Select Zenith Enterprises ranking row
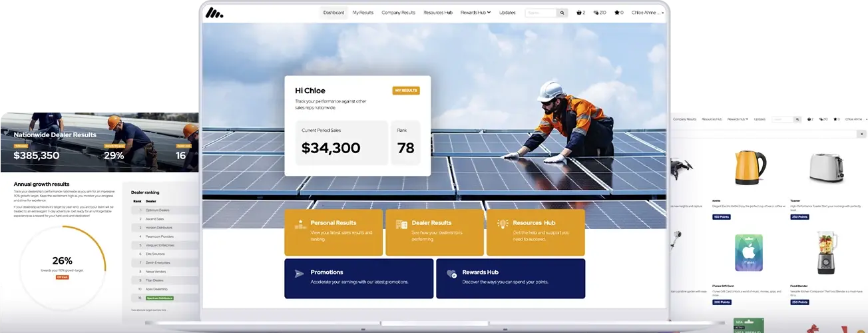The image size is (868, 333). point(164,263)
